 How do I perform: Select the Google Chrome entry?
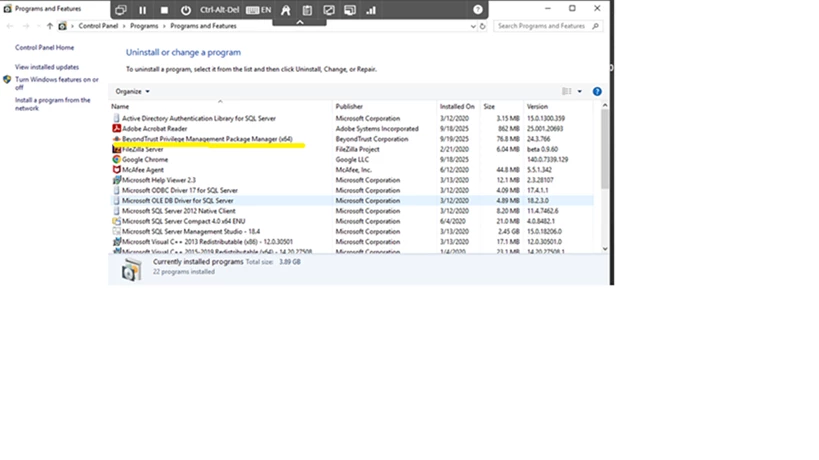tap(352, 159)
